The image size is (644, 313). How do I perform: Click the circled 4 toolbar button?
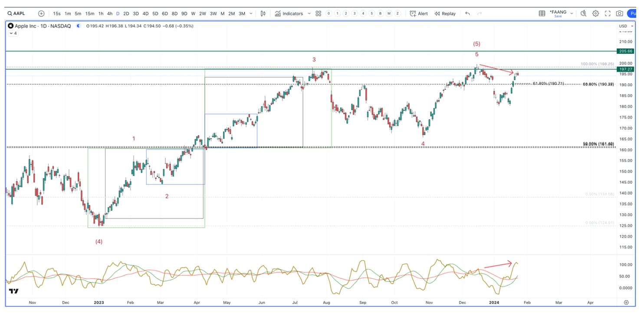pyautogui.click(x=363, y=13)
